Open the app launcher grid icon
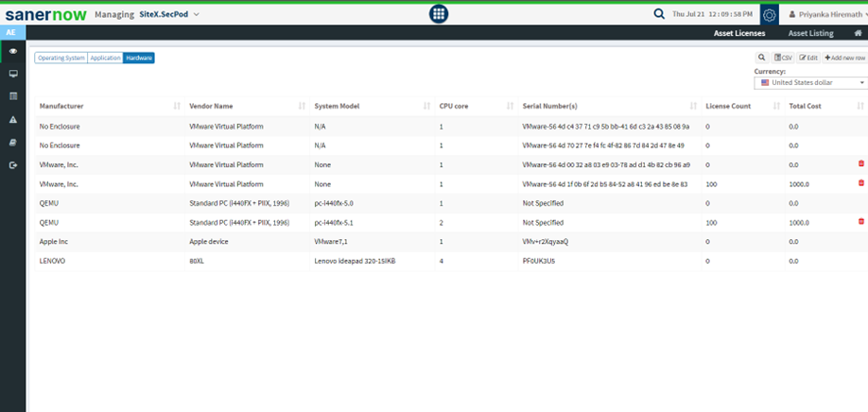 (439, 14)
